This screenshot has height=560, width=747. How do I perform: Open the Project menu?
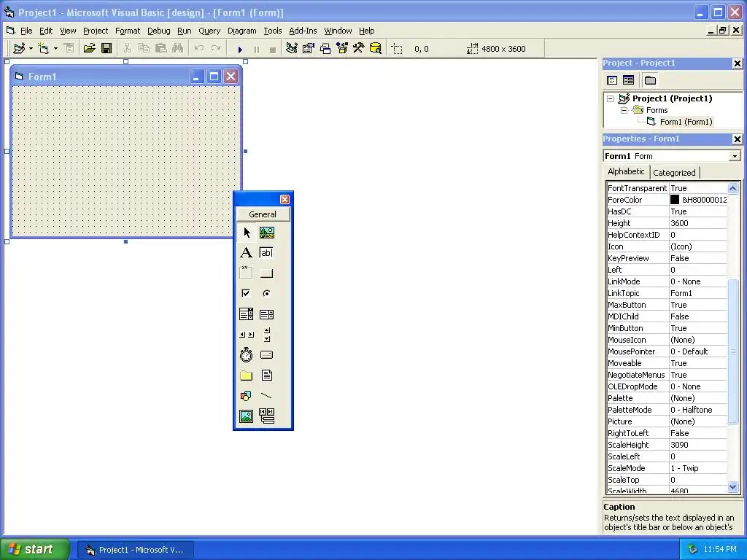(x=96, y=31)
